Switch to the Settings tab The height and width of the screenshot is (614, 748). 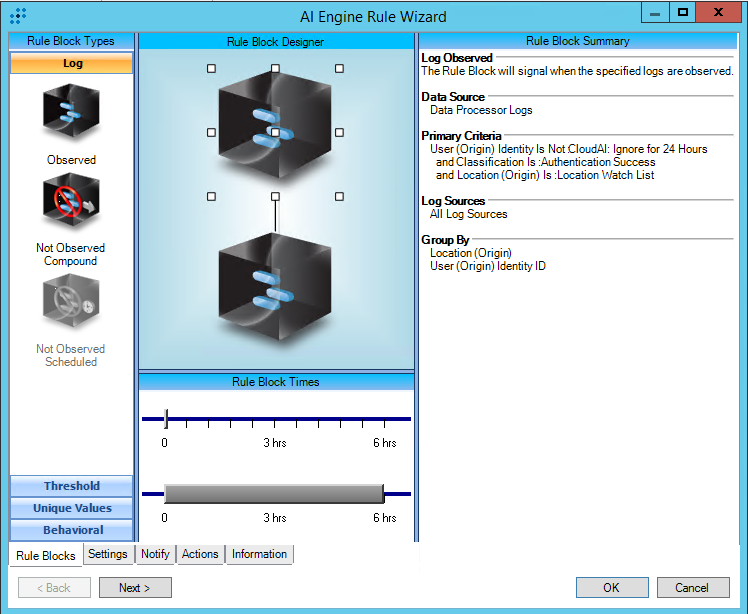[107, 554]
